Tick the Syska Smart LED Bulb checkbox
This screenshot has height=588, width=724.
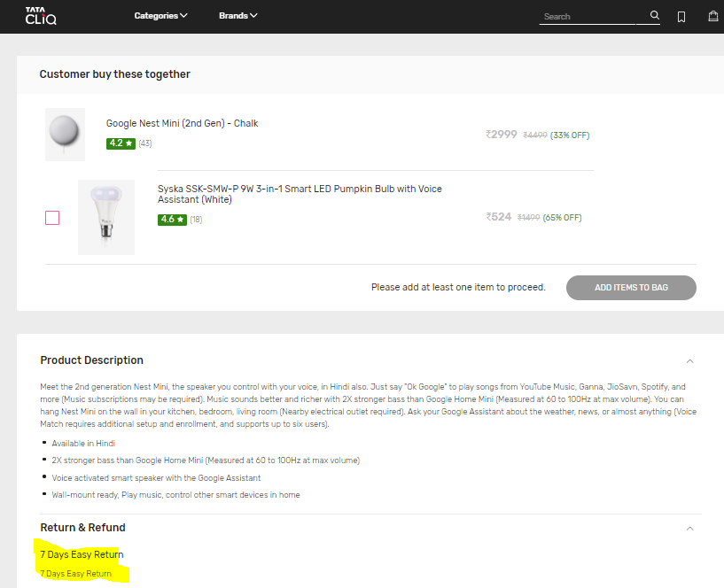[x=52, y=218]
